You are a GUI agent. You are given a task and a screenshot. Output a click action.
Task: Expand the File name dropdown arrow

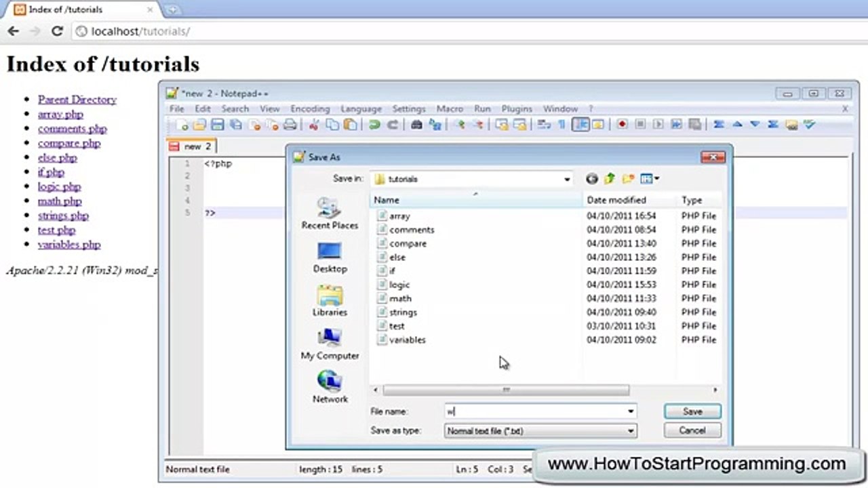[x=631, y=411]
